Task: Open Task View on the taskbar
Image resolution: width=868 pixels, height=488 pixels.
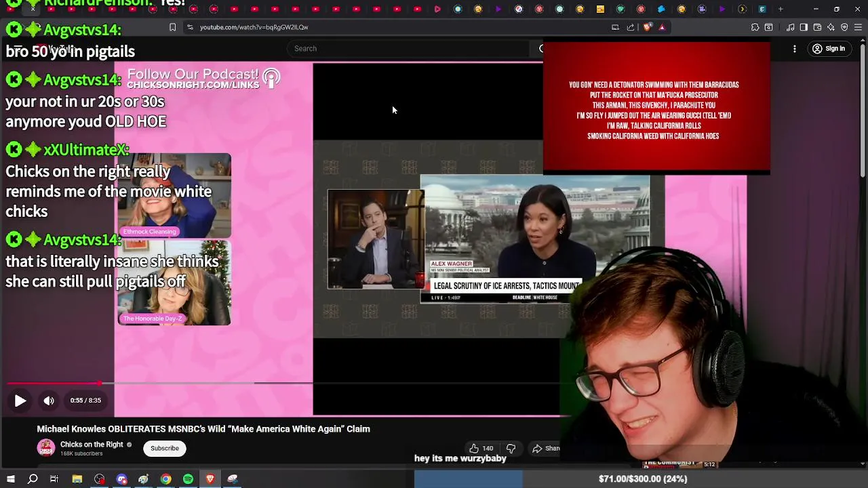Action: (x=54, y=479)
